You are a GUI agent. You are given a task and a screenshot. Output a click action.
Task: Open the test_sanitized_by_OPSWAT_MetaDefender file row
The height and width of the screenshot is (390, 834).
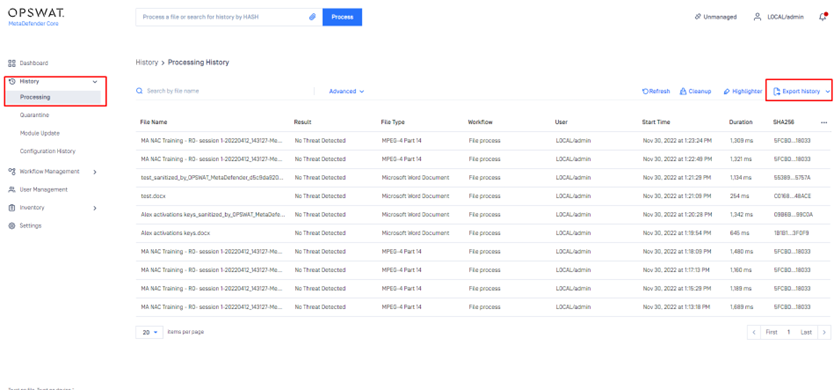pos(483,178)
